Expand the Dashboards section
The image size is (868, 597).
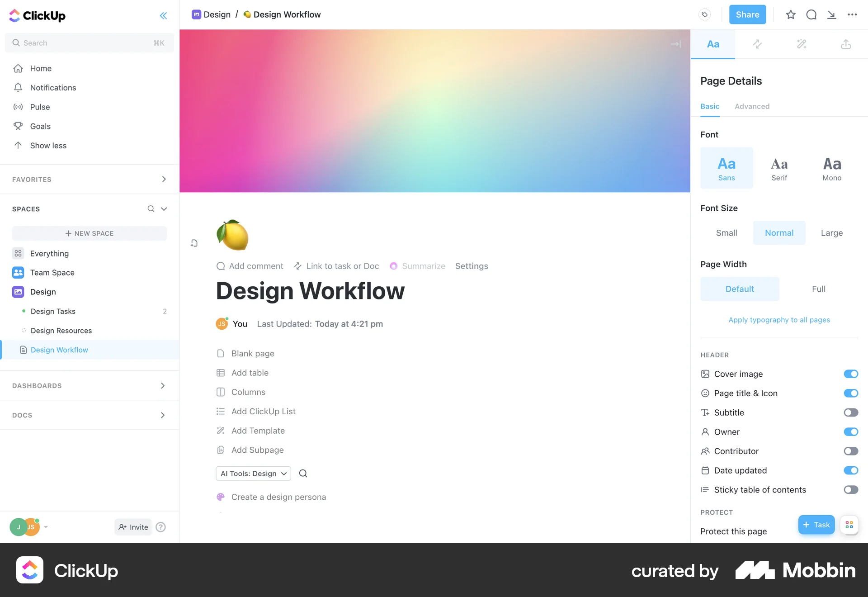pyautogui.click(x=163, y=385)
